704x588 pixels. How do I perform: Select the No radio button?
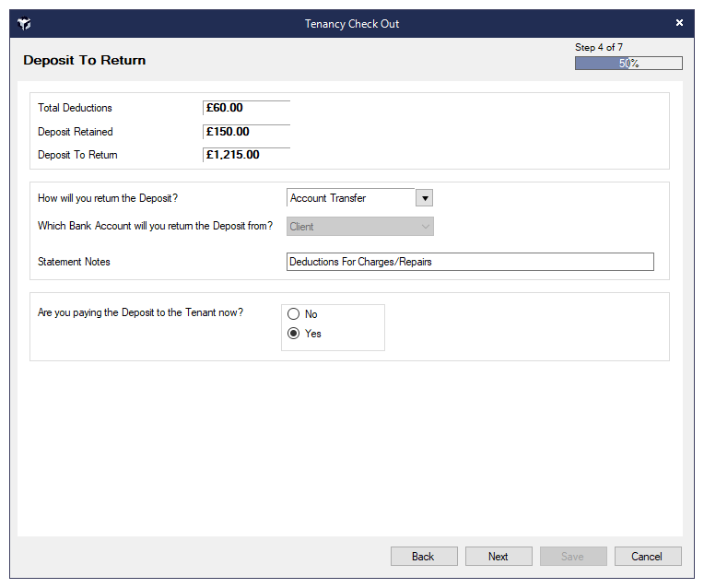tap(294, 314)
